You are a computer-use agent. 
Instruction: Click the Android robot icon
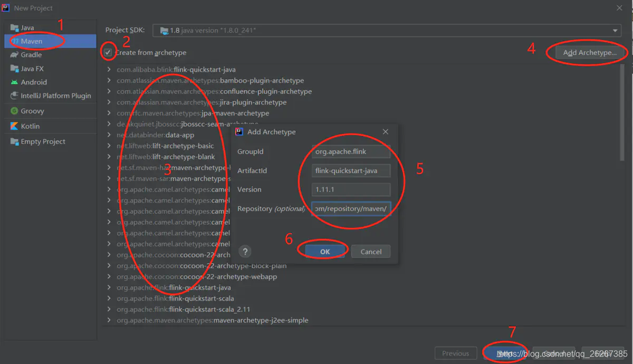click(14, 82)
